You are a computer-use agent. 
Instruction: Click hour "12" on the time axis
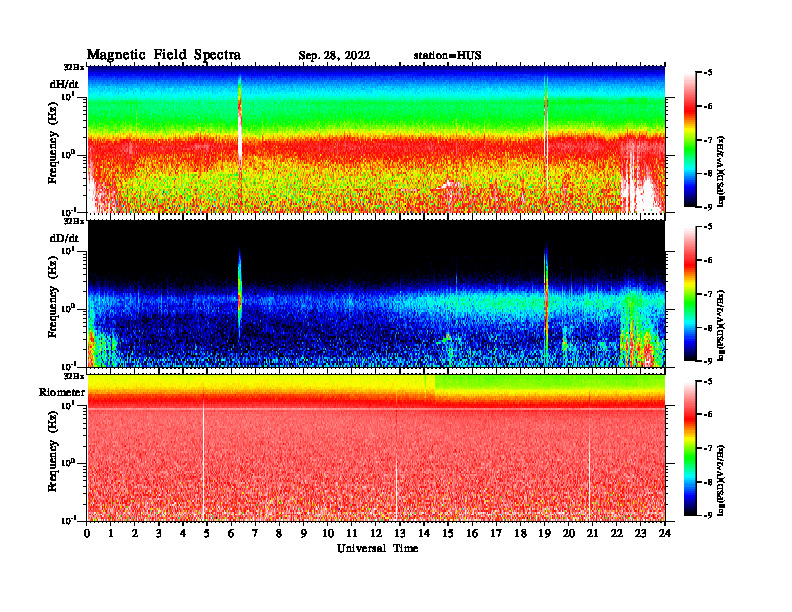(376, 533)
